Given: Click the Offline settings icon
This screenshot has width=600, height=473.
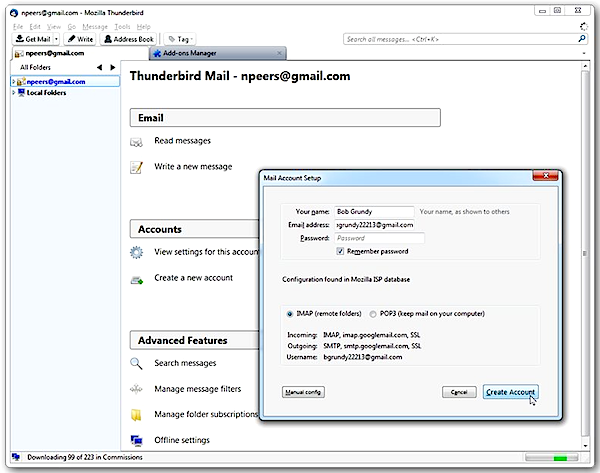Looking at the screenshot, I should coord(137,440).
